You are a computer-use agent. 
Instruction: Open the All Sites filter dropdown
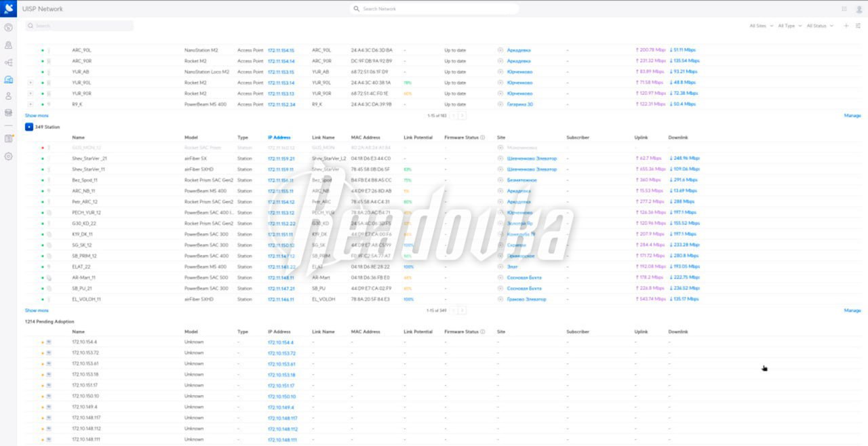[x=760, y=26]
